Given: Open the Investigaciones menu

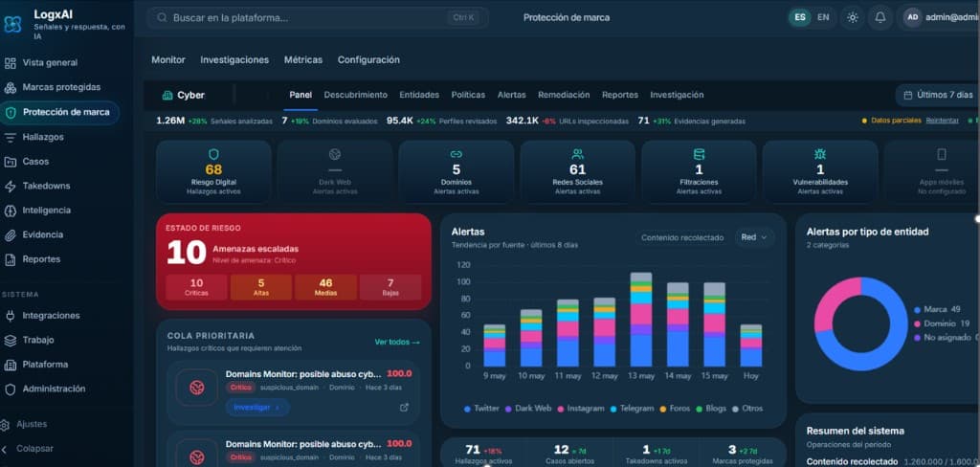Looking at the screenshot, I should [x=234, y=60].
